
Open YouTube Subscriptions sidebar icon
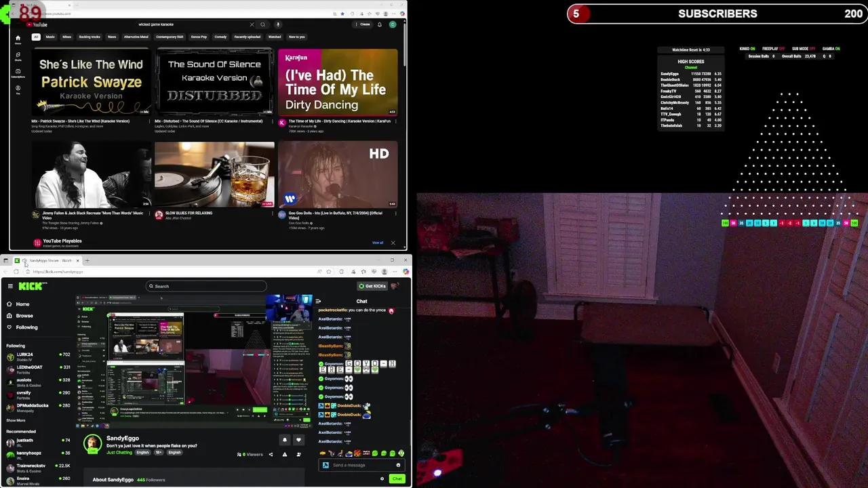pyautogui.click(x=18, y=73)
